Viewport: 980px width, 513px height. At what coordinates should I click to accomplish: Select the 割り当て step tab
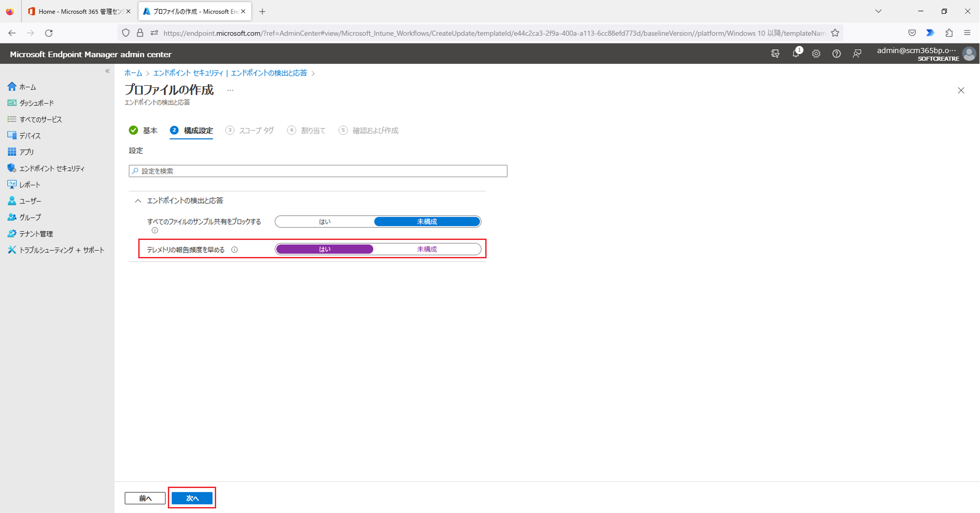307,130
